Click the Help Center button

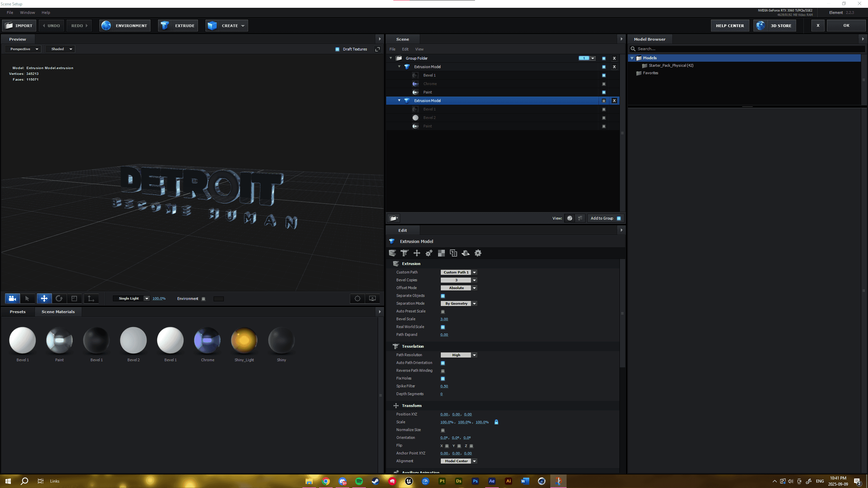point(730,26)
